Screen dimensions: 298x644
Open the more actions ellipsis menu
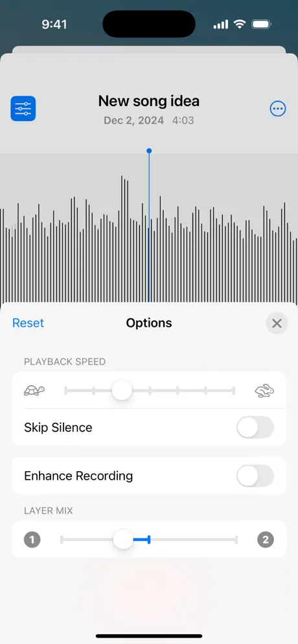[x=277, y=109]
